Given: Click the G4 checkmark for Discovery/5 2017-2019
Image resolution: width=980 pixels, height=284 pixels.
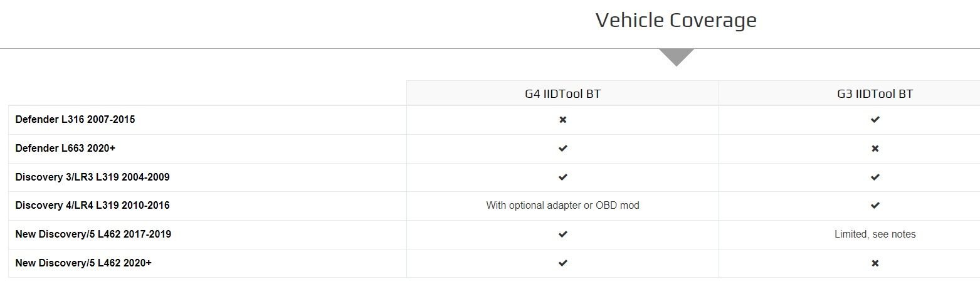Looking at the screenshot, I should [x=562, y=234].
